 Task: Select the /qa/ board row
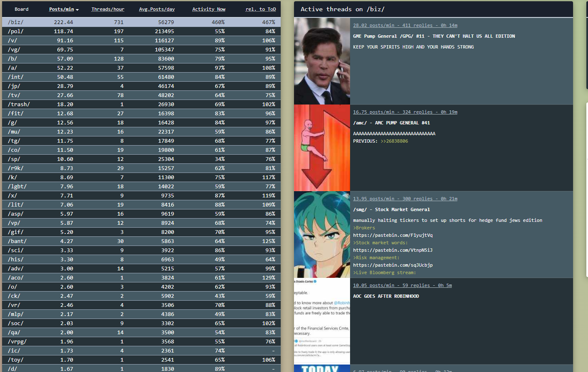click(x=141, y=332)
